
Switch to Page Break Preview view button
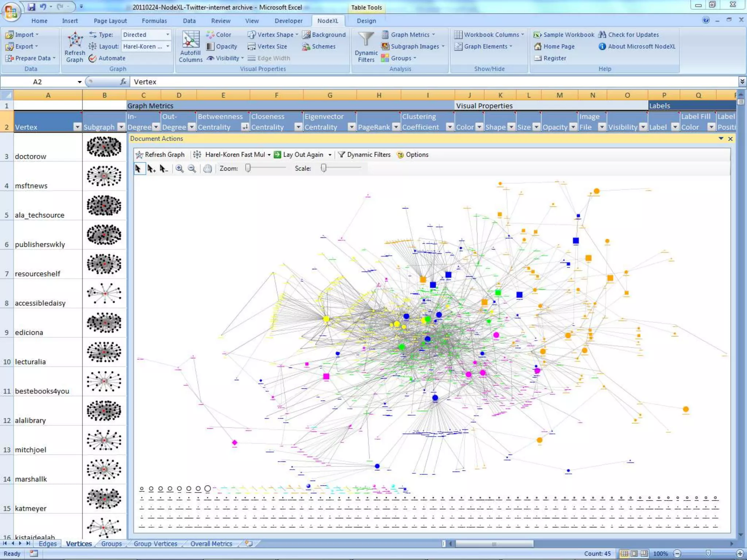(644, 553)
